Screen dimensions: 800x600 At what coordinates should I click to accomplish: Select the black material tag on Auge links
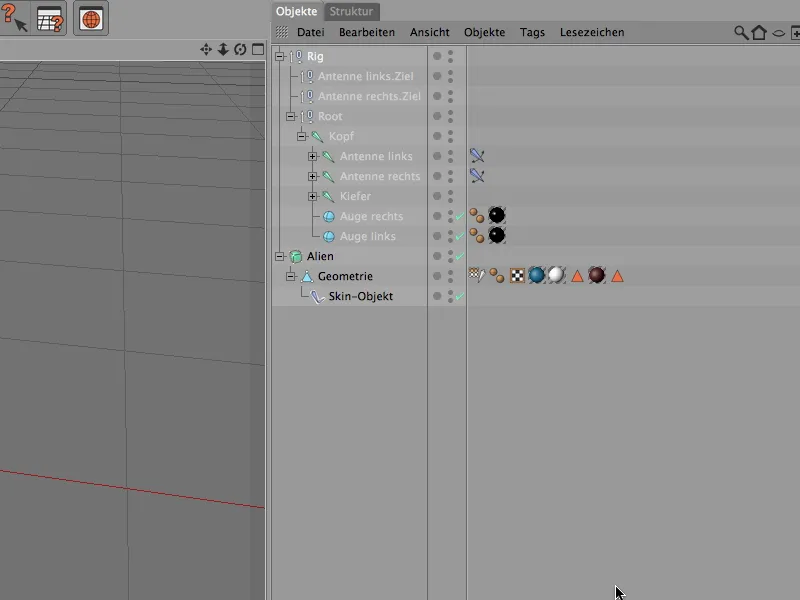(x=497, y=235)
